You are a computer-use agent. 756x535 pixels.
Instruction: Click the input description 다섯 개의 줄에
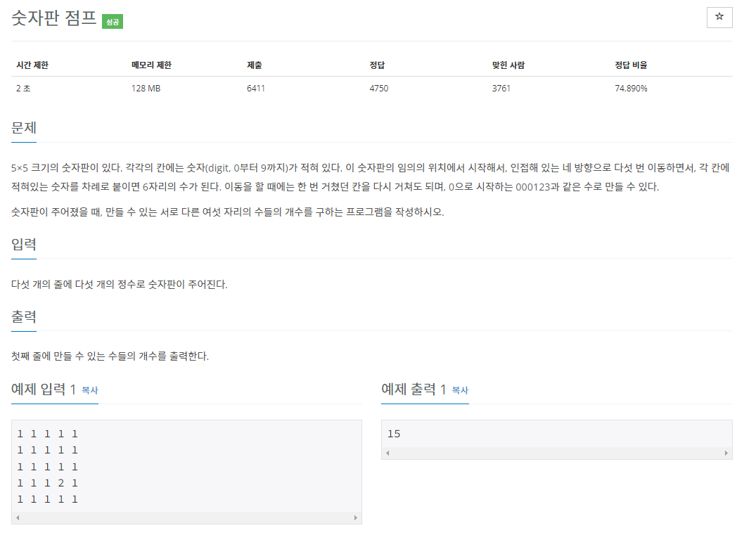[119, 284]
